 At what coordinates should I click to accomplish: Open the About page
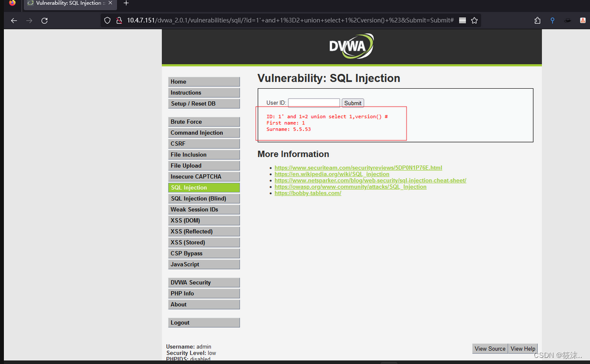pyautogui.click(x=204, y=304)
